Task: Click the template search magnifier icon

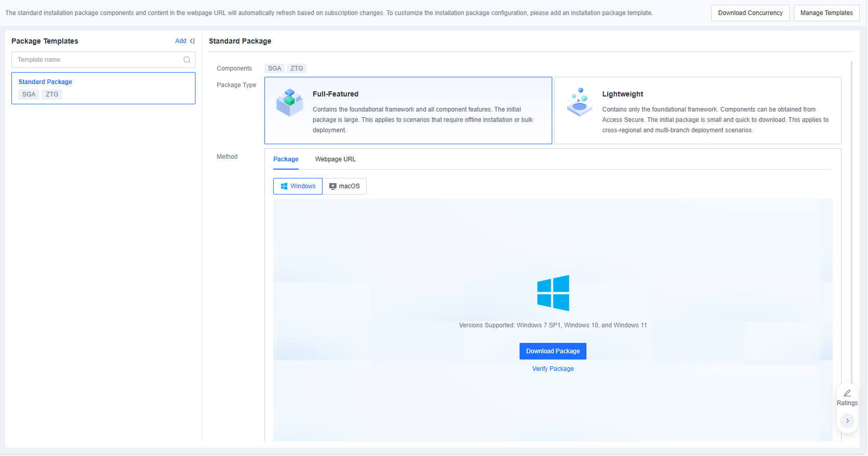Action: click(x=187, y=60)
